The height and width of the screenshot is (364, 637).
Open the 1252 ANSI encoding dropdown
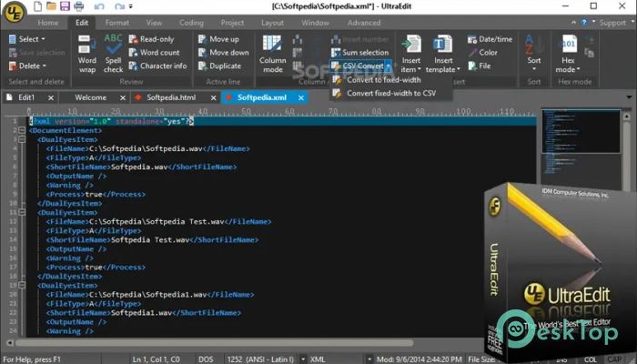coord(303,359)
